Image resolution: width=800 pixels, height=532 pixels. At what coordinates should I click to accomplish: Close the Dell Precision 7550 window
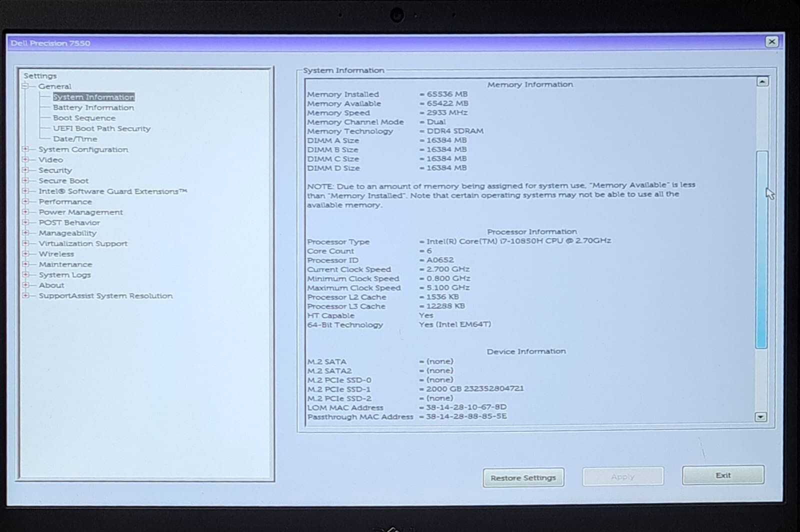[772, 42]
